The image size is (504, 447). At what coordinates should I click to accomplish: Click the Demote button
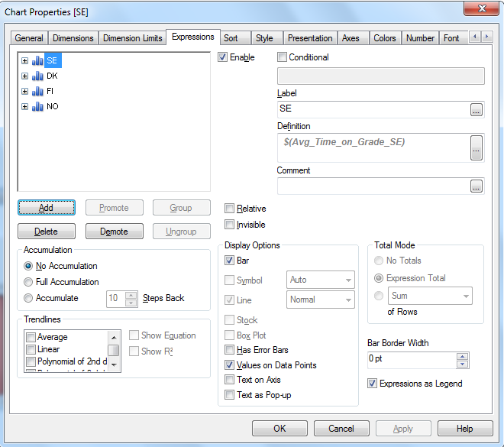click(x=114, y=232)
